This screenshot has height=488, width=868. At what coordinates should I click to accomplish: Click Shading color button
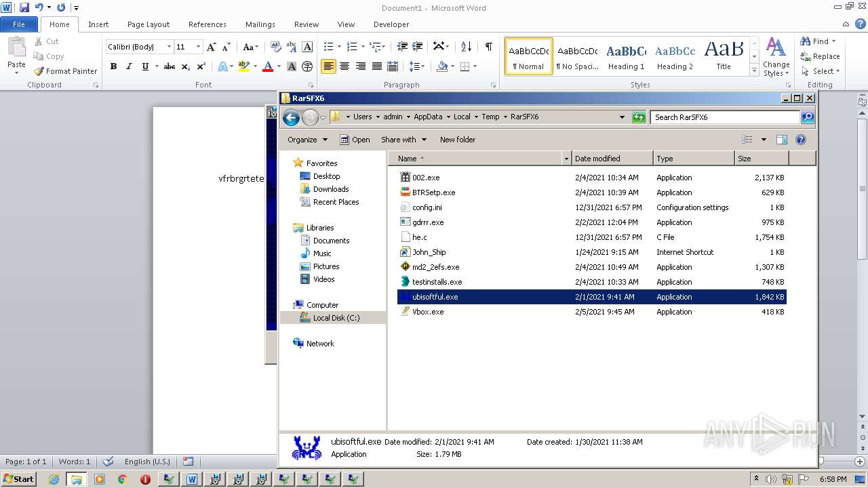442,66
